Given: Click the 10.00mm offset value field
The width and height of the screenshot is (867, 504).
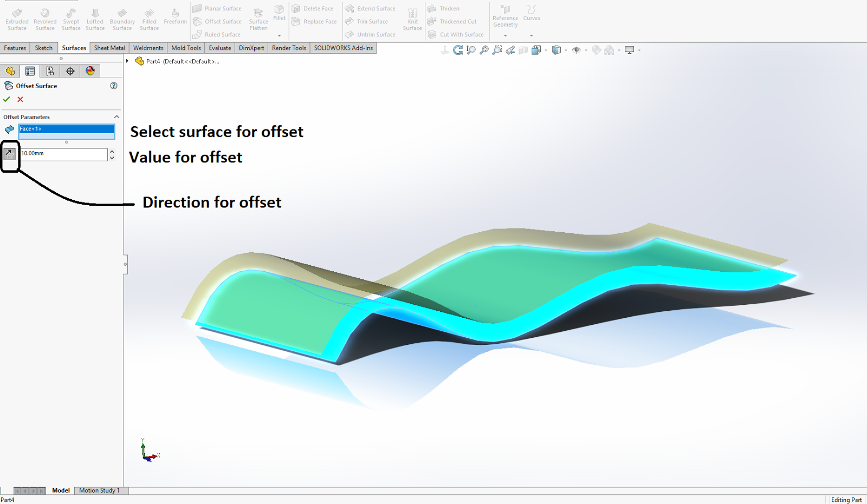Looking at the screenshot, I should pyautogui.click(x=62, y=154).
